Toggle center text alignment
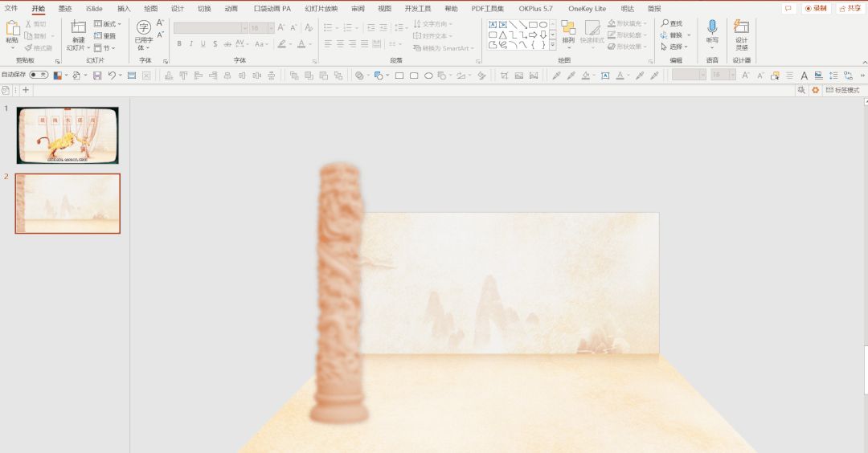868x453 pixels. point(341,43)
